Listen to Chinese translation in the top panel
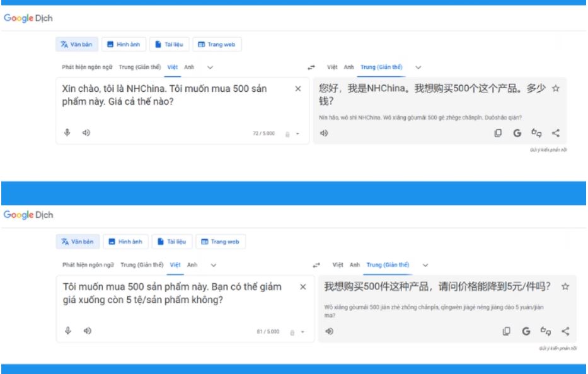 click(324, 133)
